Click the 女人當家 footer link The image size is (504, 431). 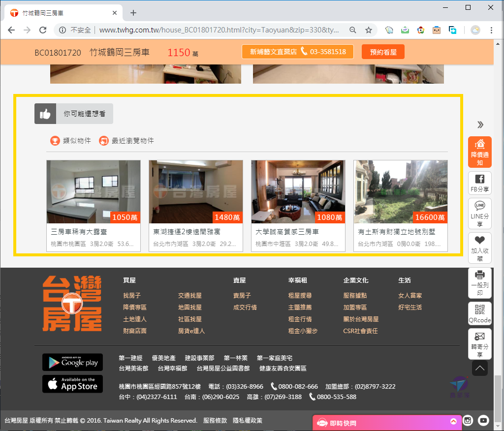[x=410, y=295]
